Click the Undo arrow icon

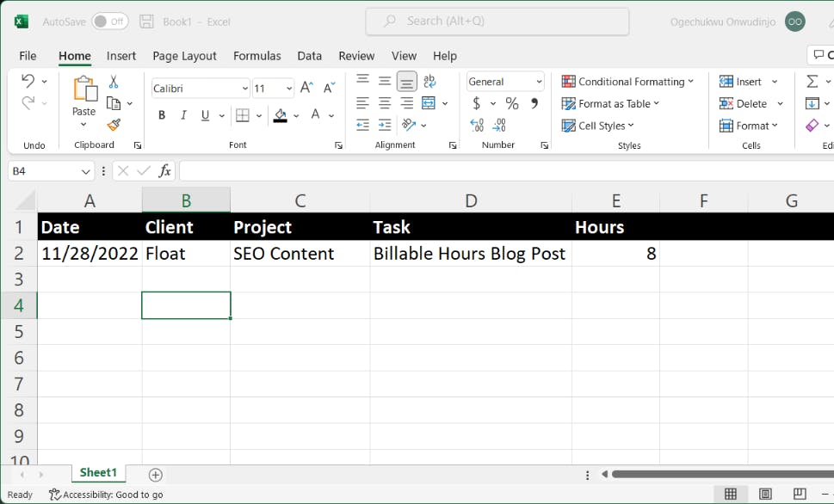(28, 82)
